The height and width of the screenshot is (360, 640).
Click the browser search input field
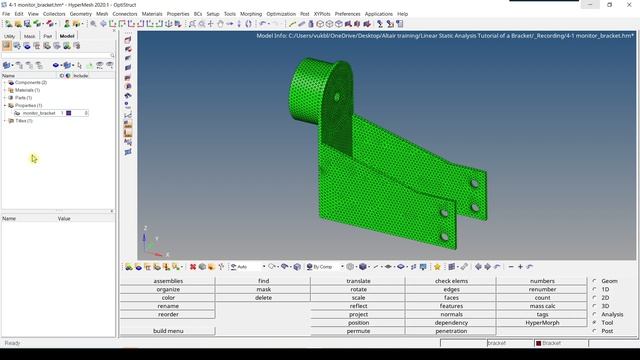[x=56, y=55]
